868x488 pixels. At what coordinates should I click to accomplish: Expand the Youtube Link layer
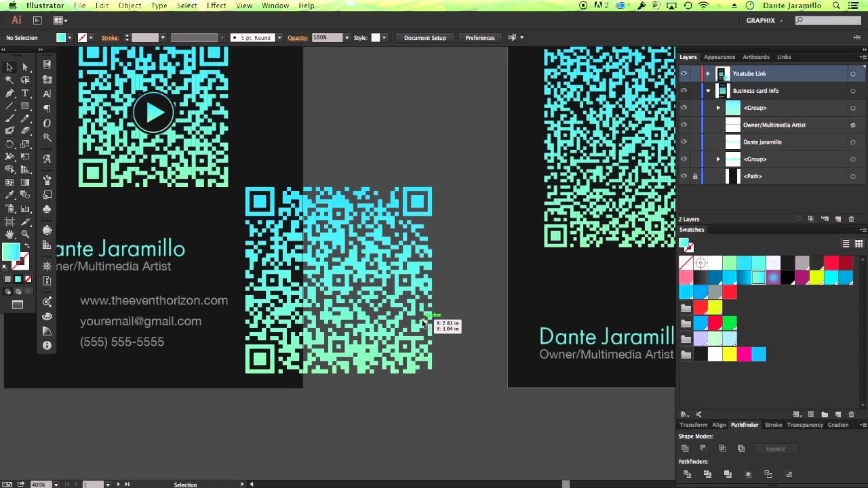[708, 74]
